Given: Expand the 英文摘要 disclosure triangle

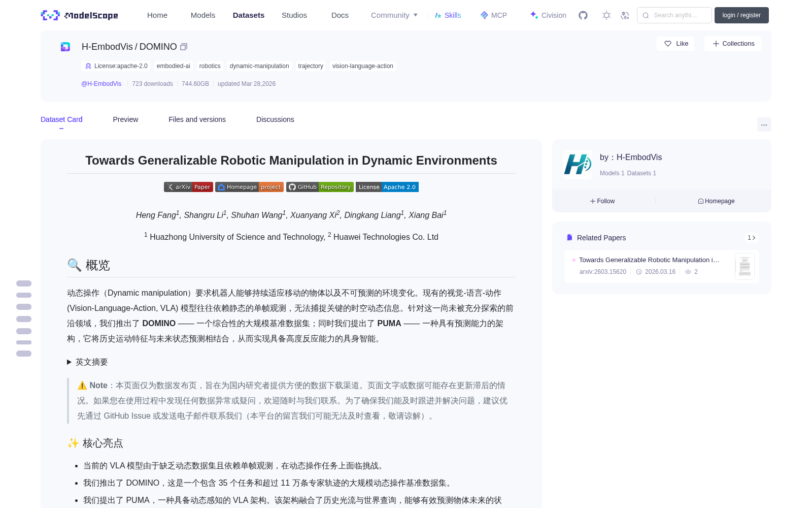Looking at the screenshot, I should [x=70, y=362].
